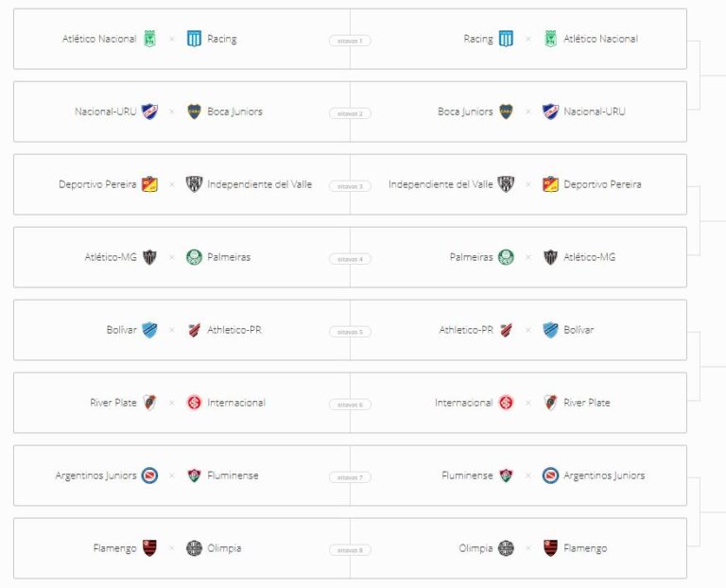
Task: Click Racing crest in Atlético Nacional × Racing match
Action: click(x=194, y=39)
